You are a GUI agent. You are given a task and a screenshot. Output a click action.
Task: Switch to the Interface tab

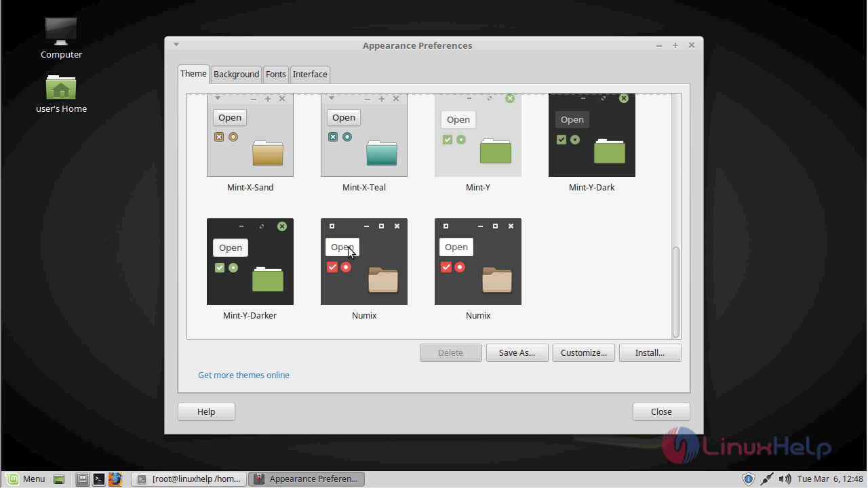tap(310, 75)
